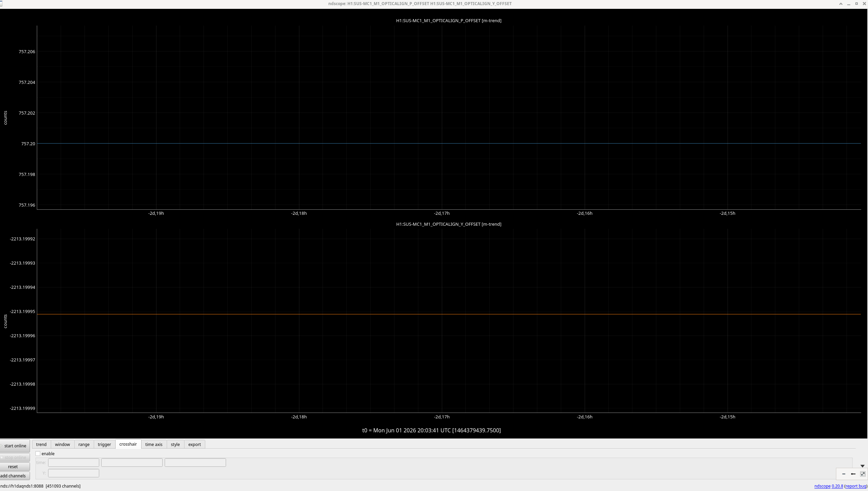Click -2d,15h label under the bottom plot
The height and width of the screenshot is (491, 868).
click(x=728, y=417)
